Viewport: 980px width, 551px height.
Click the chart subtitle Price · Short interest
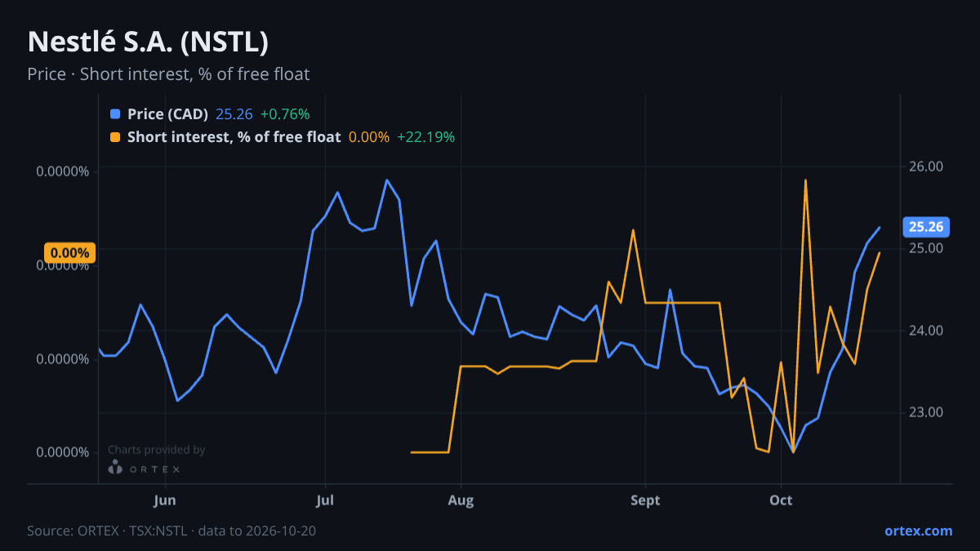pyautogui.click(x=168, y=74)
